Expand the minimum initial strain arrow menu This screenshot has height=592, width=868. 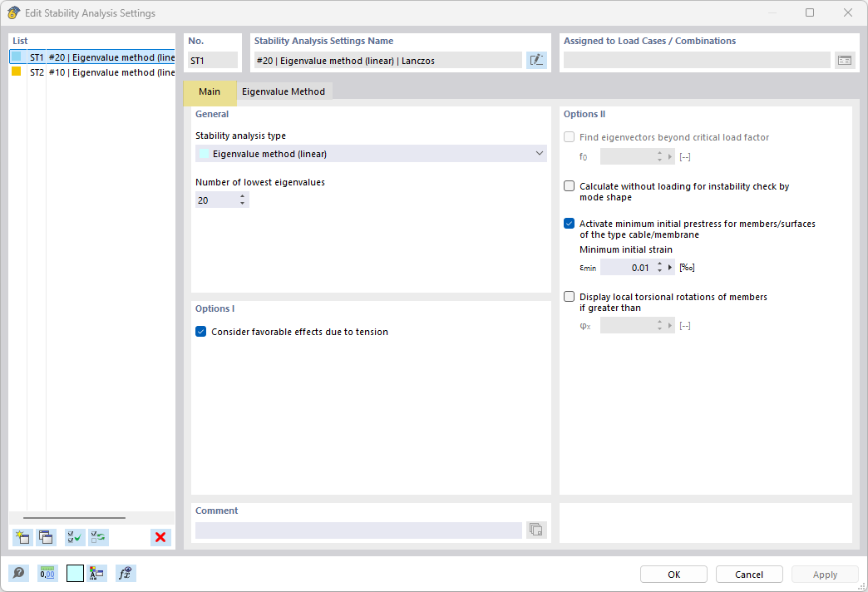click(x=670, y=268)
